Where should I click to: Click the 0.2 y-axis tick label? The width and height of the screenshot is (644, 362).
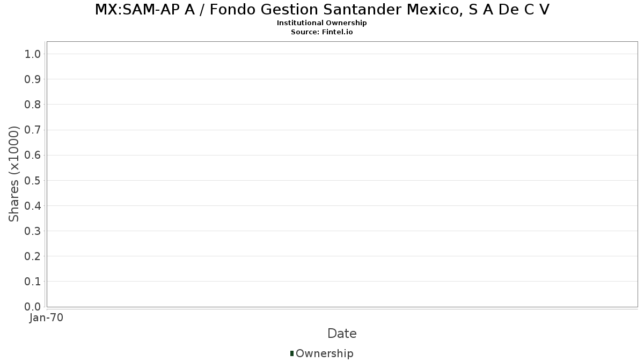[33, 256]
